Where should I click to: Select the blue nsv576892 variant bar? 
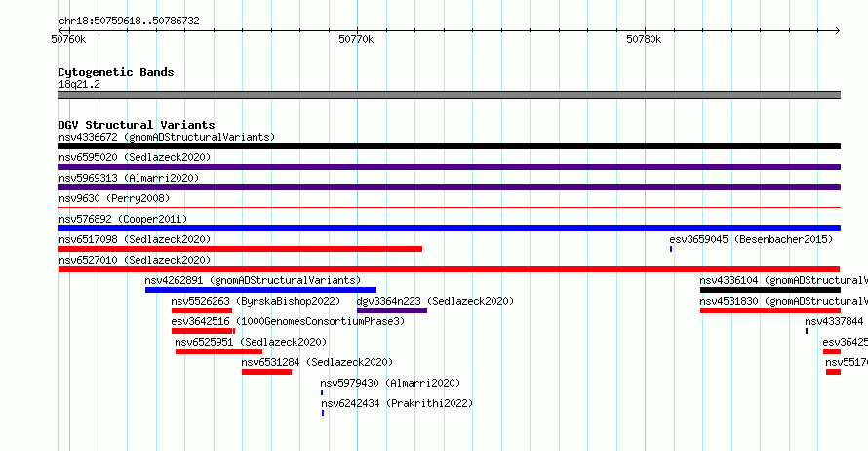coord(449,228)
